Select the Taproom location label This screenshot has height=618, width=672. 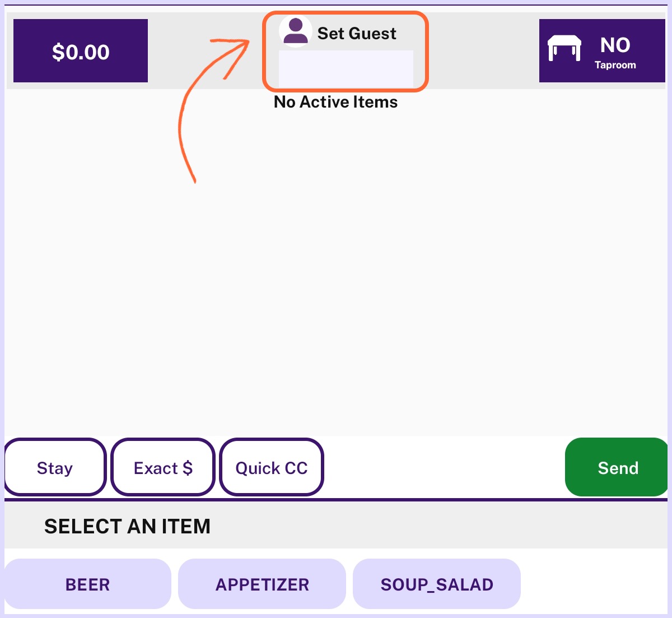(615, 65)
